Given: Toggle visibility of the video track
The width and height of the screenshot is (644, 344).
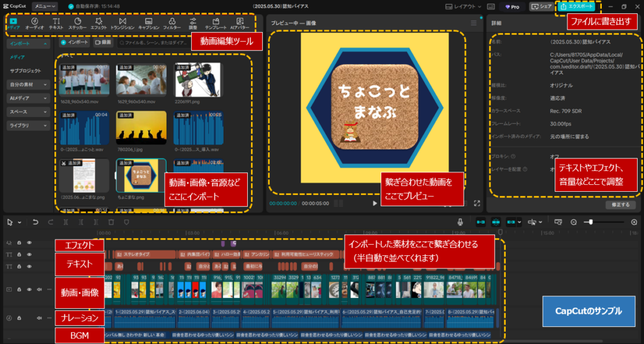Looking at the screenshot, I should (x=29, y=289).
